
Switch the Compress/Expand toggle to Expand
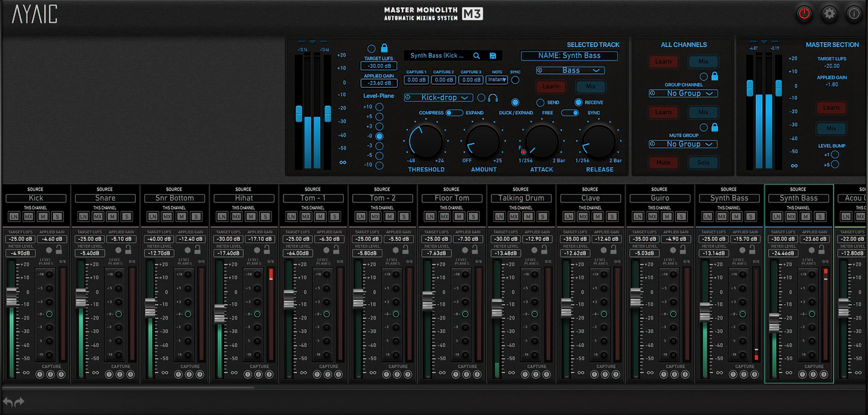[458, 113]
